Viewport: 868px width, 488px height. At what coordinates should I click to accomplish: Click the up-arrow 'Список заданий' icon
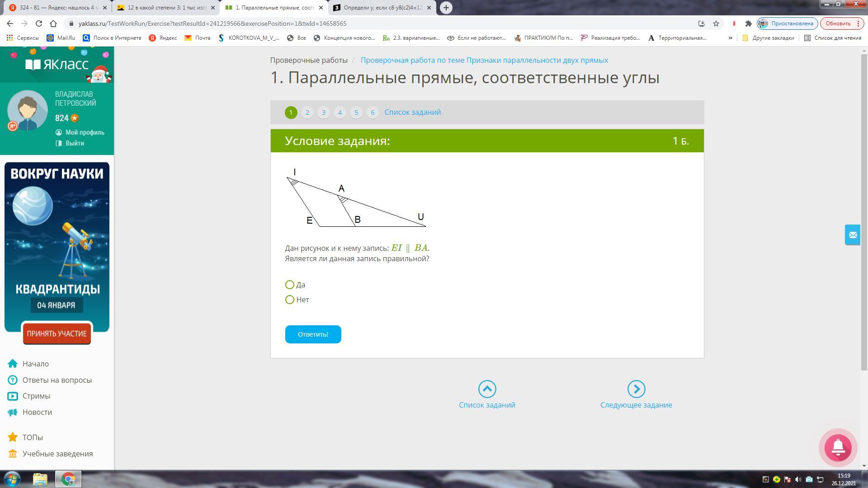[x=487, y=389]
